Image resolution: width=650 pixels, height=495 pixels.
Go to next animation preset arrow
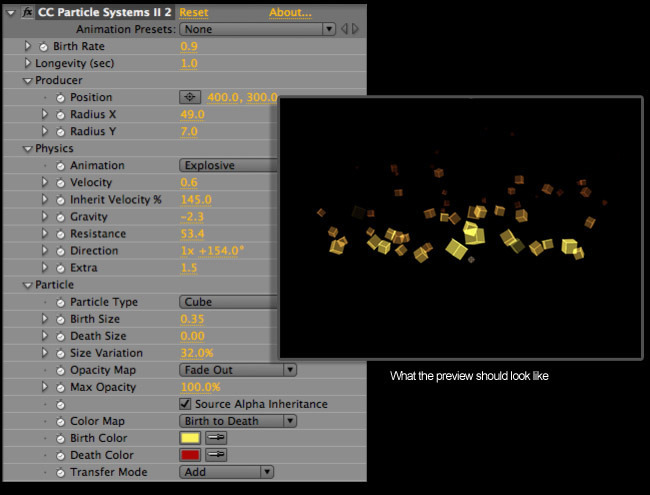click(355, 29)
